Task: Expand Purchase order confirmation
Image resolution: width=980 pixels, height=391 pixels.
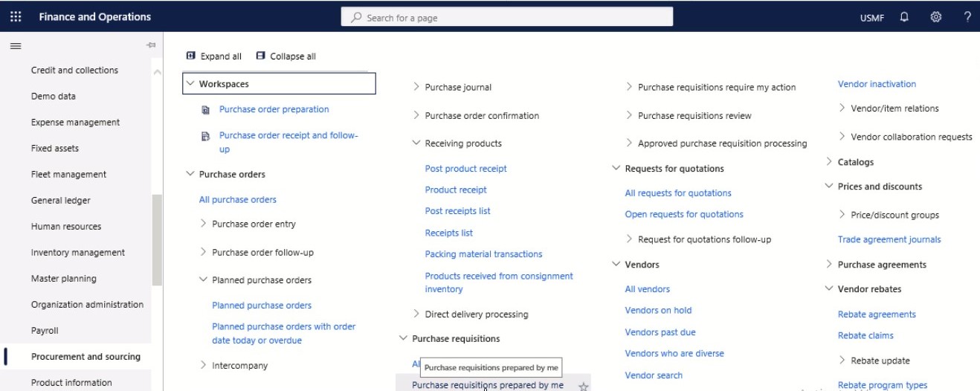Action: point(416,115)
